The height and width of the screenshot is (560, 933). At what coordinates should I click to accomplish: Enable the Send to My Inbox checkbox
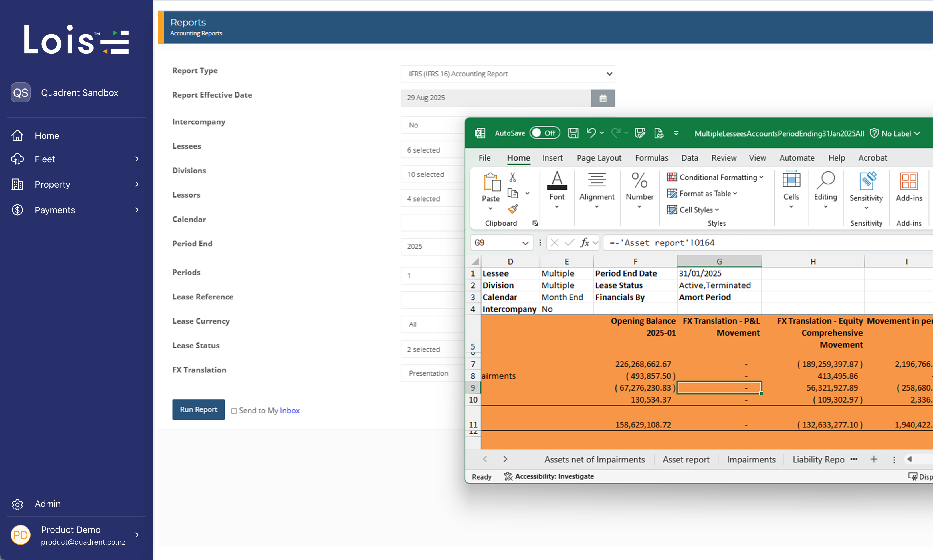[235, 411]
